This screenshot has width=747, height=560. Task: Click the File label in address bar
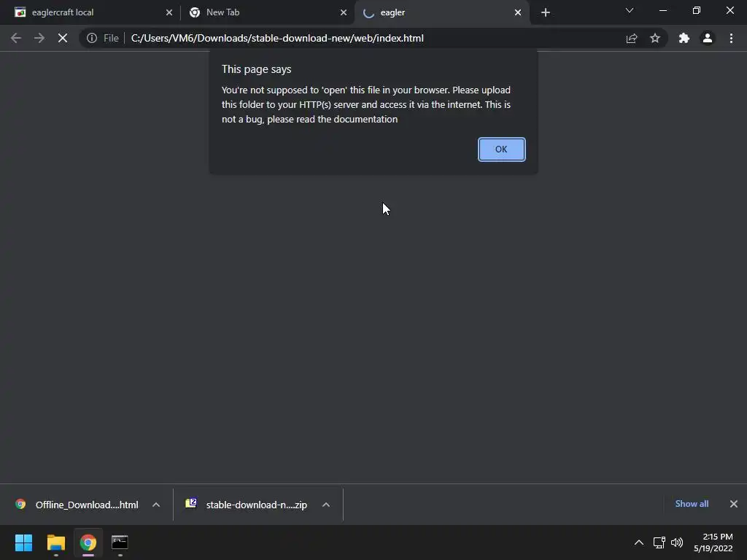pyautogui.click(x=111, y=38)
